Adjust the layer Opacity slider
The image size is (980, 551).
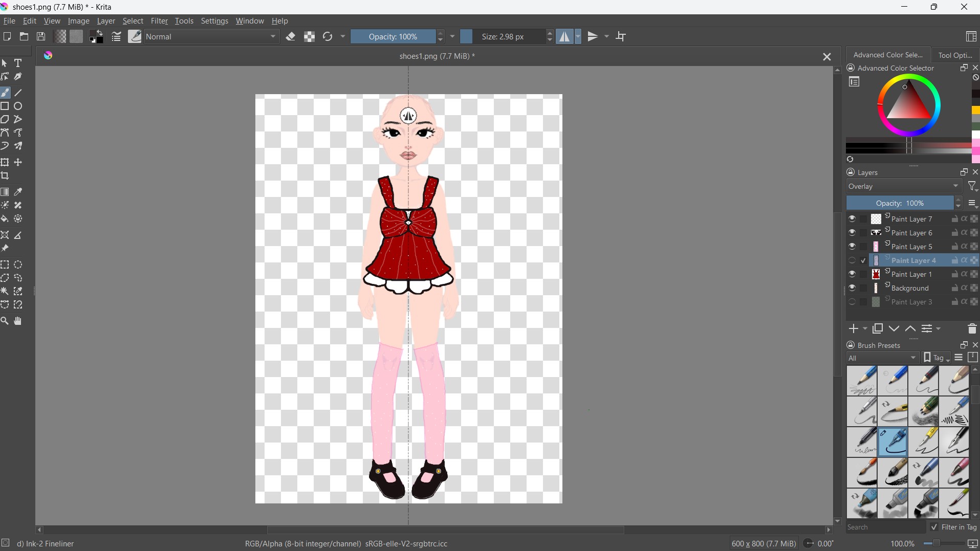point(900,203)
